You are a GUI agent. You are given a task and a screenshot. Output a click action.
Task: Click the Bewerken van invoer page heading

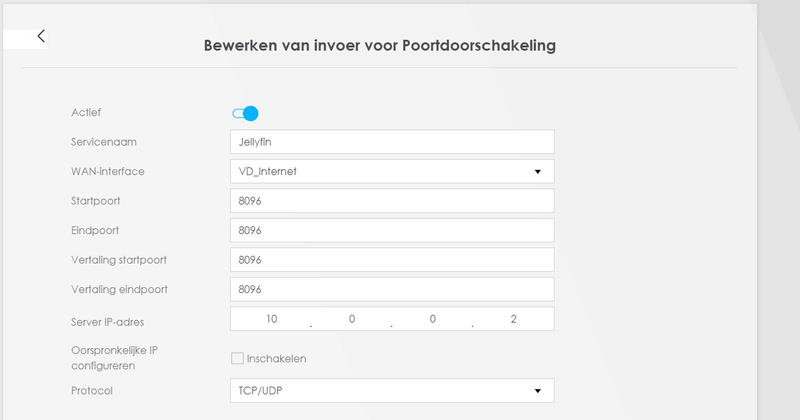click(379, 46)
